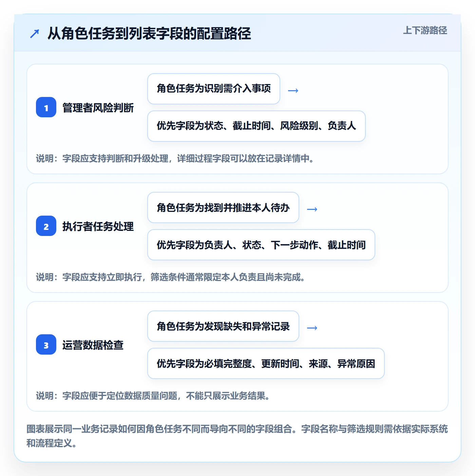475x476 pixels.
Task: Select the number 1 step badge
Action: [46, 107]
